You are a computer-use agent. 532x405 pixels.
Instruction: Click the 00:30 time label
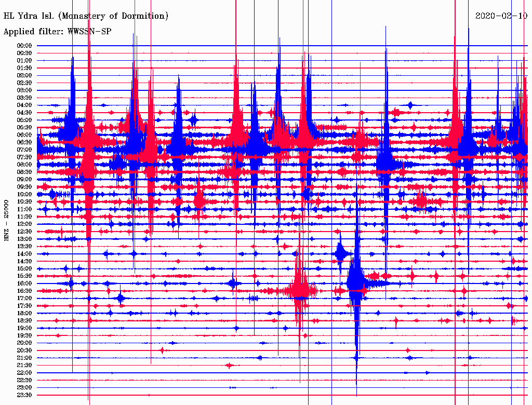tap(24, 53)
